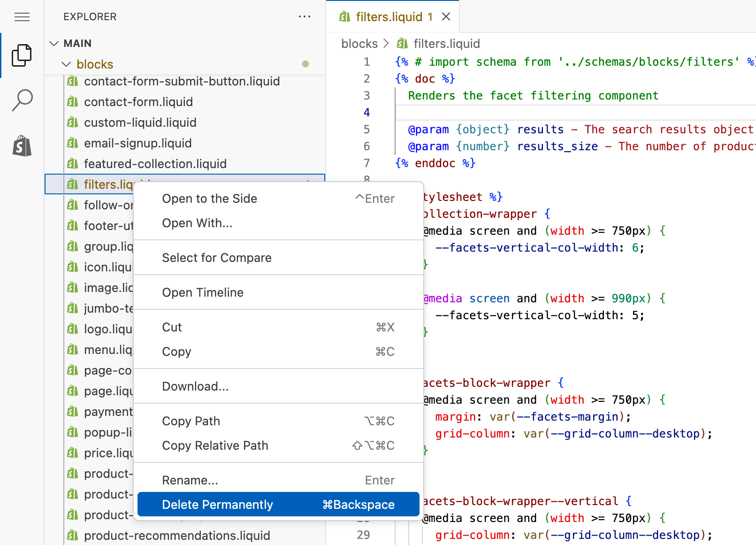Choose Delete Permanently
Viewport: 756px width, 545px height.
point(278,505)
